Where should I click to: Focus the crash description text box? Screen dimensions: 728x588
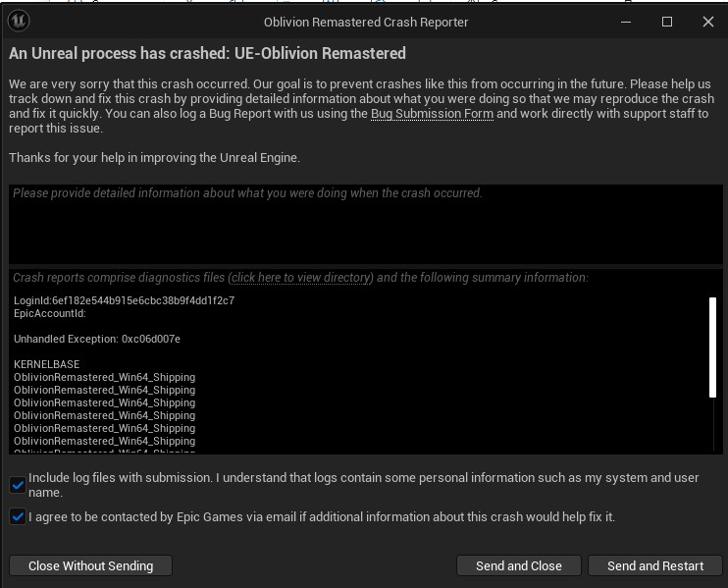coord(363,224)
